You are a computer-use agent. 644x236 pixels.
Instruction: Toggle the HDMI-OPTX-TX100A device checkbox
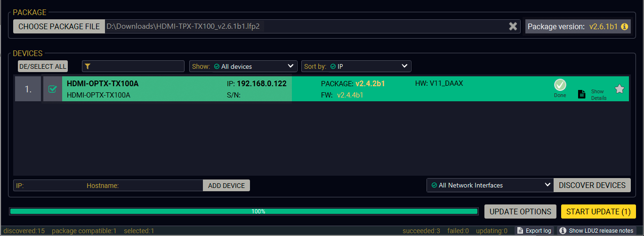[x=52, y=89]
